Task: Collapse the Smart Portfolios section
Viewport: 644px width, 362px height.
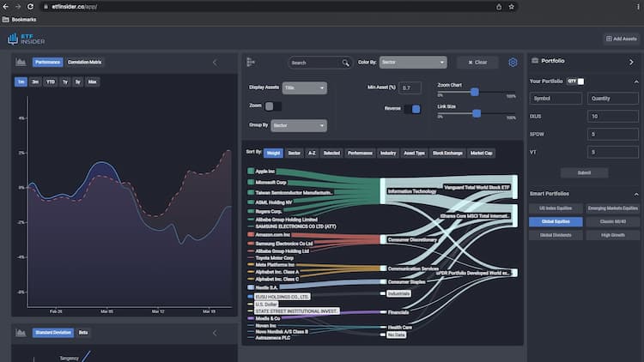Action: (x=635, y=194)
